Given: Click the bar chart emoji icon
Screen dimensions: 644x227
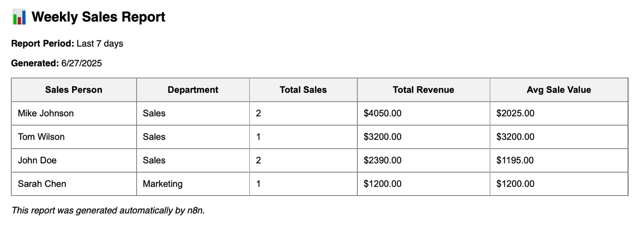Looking at the screenshot, I should tap(19, 17).
